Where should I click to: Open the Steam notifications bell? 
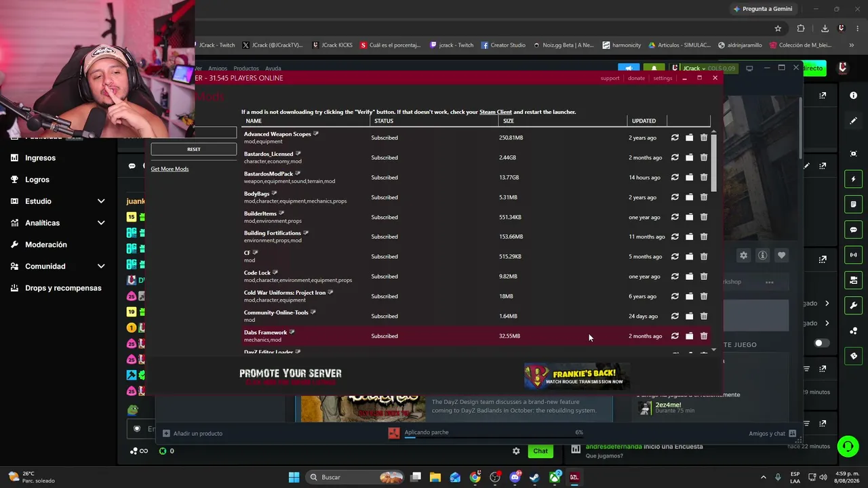(654, 68)
